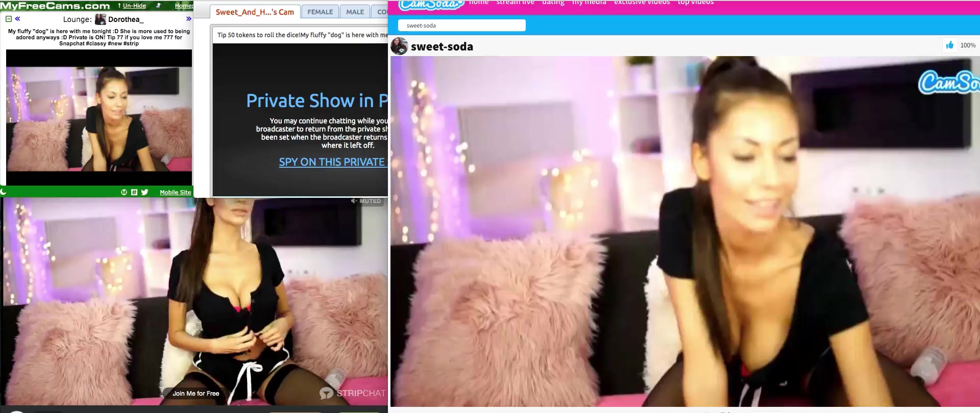The height and width of the screenshot is (413, 980).
Task: Open the Mobile Site link
Action: [x=175, y=192]
